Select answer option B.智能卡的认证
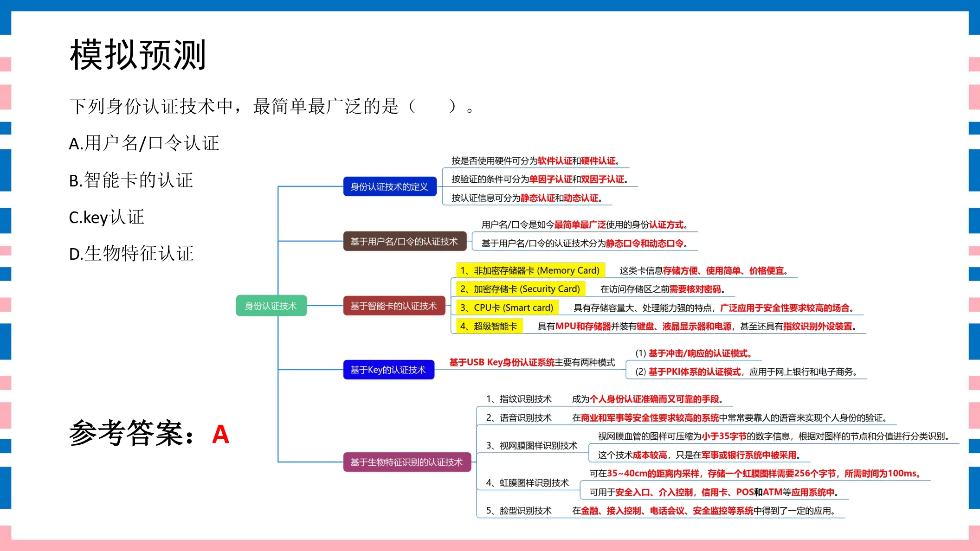 coord(131,180)
